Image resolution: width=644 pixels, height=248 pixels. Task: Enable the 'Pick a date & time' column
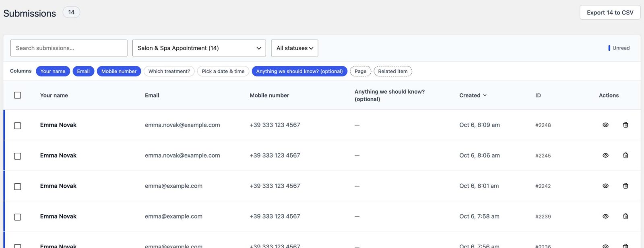tap(223, 71)
